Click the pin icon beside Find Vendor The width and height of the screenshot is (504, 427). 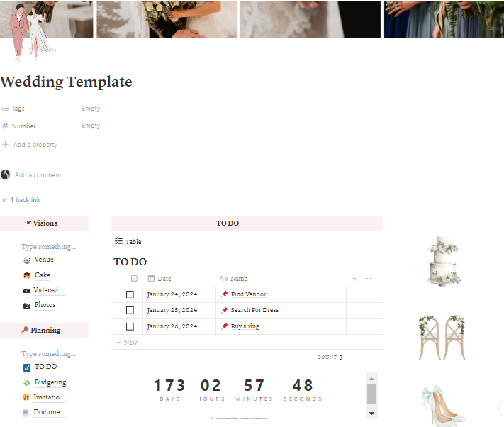coord(225,294)
